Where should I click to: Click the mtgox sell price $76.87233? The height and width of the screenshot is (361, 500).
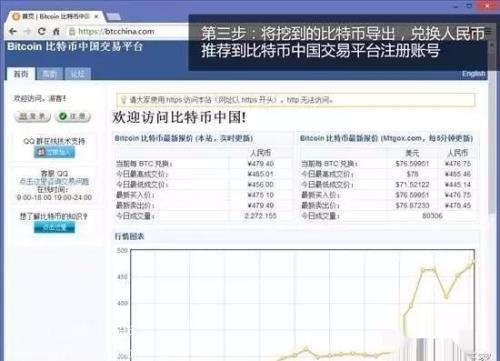click(x=412, y=205)
